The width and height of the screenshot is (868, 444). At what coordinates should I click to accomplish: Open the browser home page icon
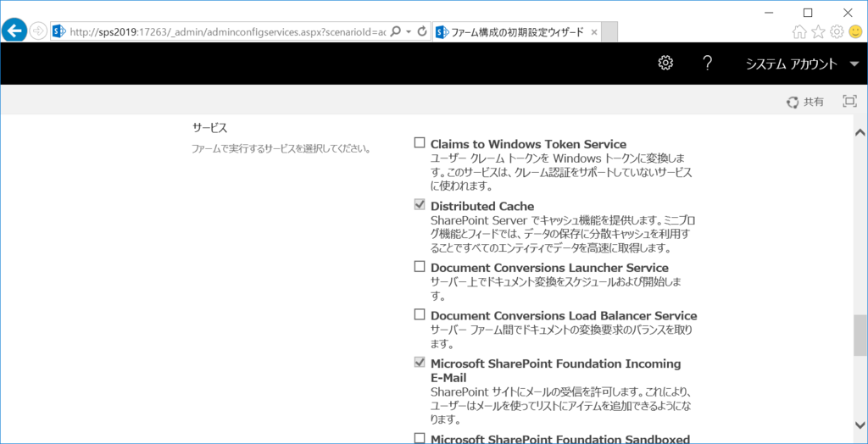coord(798,32)
